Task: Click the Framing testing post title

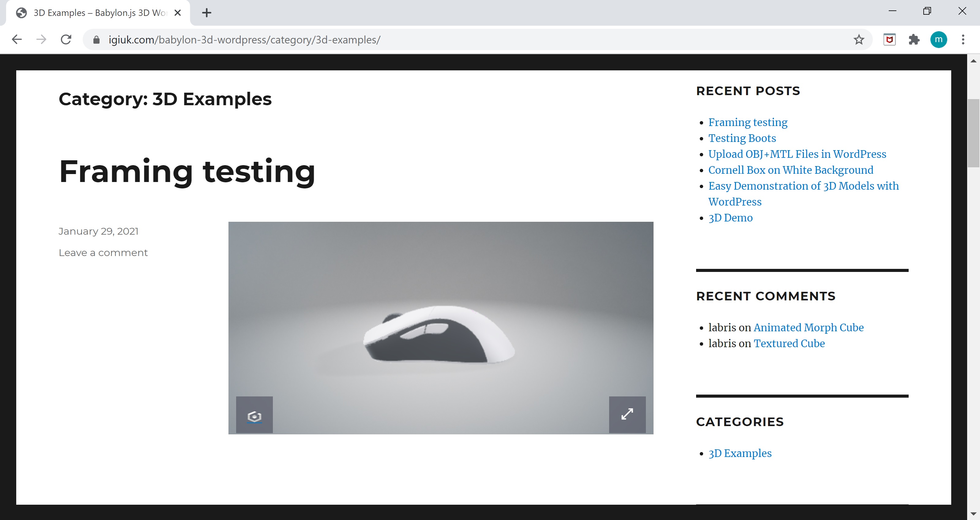Action: 187,171
